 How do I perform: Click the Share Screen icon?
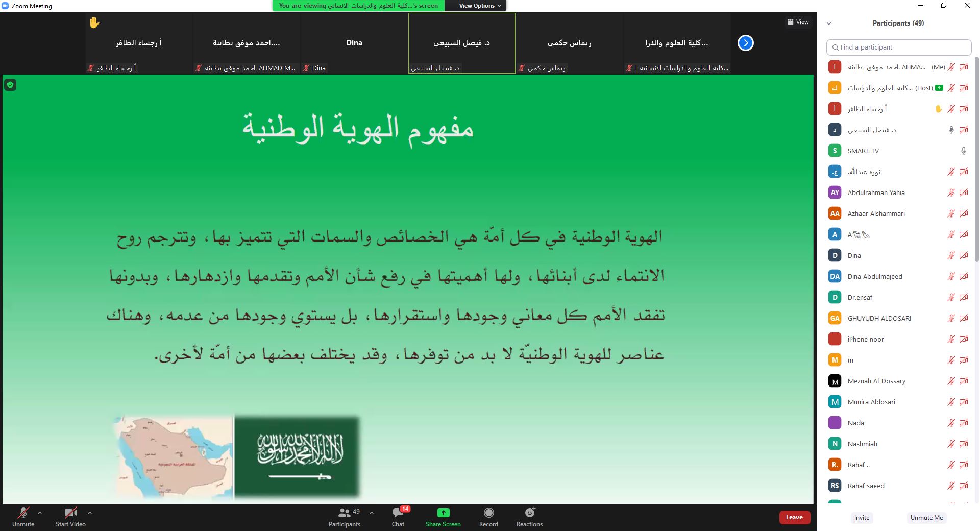coord(443,513)
